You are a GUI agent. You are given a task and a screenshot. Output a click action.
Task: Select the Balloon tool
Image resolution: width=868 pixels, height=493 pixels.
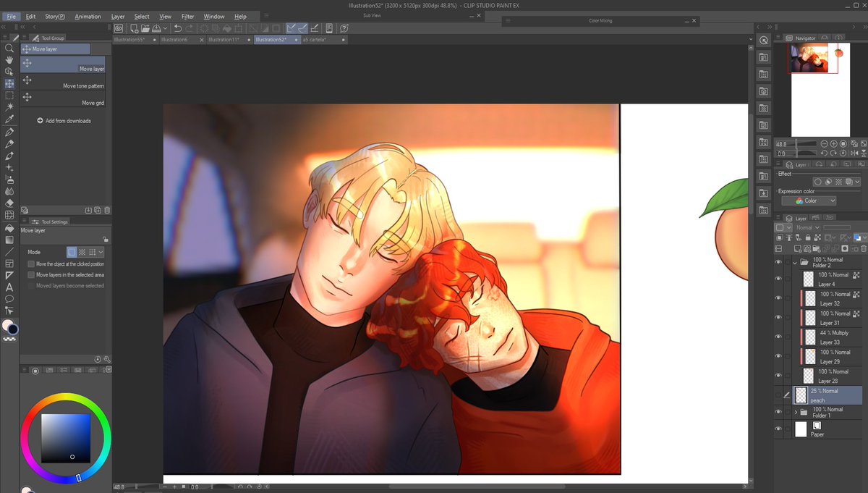click(x=9, y=299)
